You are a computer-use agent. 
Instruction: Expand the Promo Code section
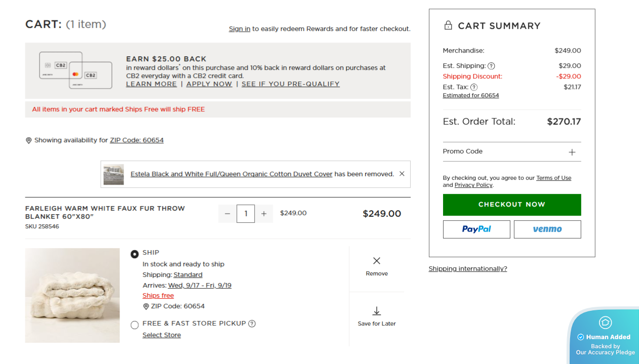(x=572, y=152)
